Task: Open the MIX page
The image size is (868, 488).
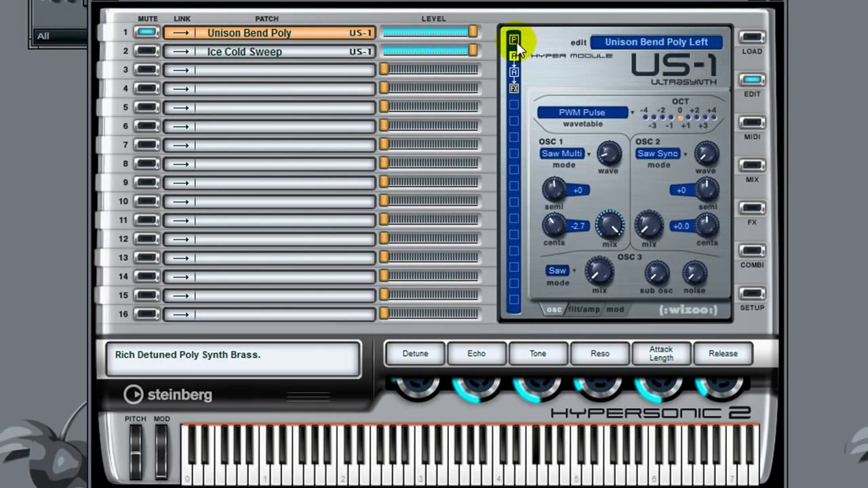Action: click(751, 165)
